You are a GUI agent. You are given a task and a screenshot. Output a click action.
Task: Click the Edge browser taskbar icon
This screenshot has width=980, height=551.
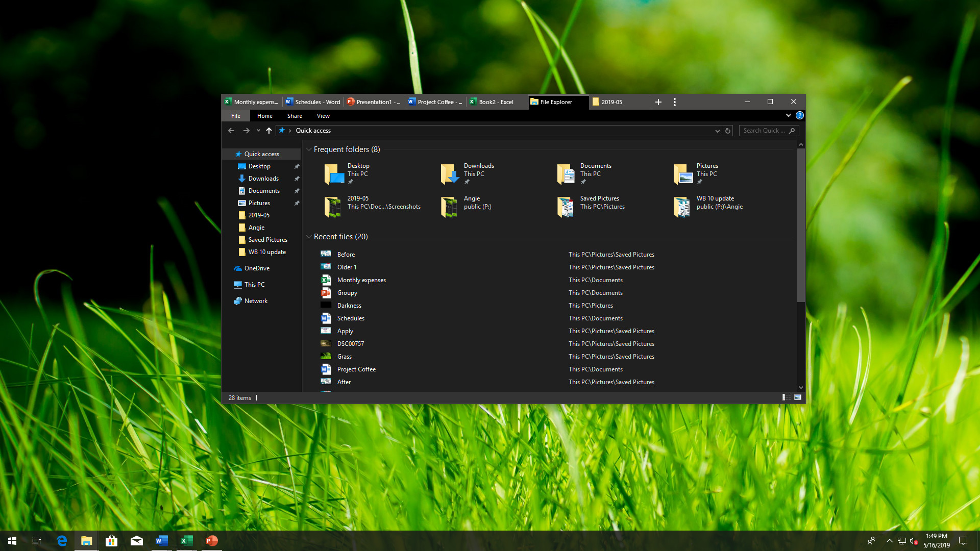[x=61, y=540]
